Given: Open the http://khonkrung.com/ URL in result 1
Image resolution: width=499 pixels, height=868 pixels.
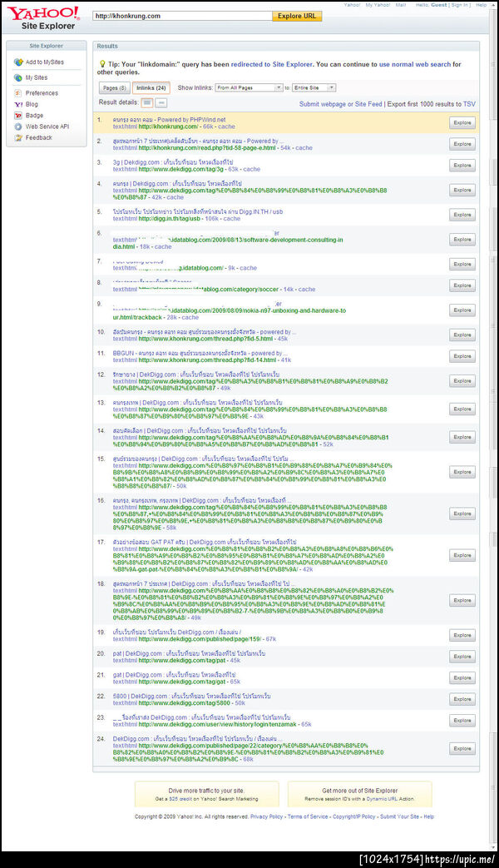Looking at the screenshot, I should (x=168, y=126).
